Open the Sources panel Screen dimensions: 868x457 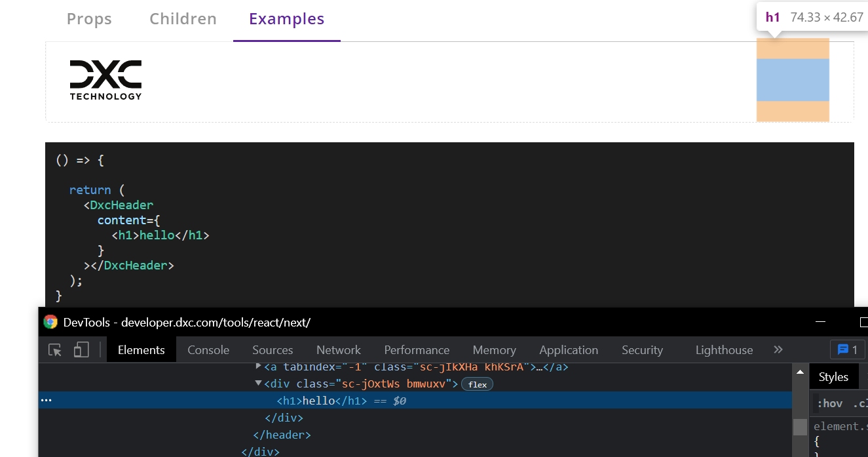[x=273, y=350]
